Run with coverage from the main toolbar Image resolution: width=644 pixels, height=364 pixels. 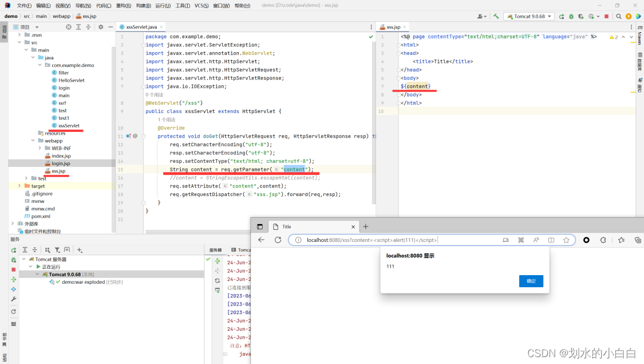coord(581,17)
